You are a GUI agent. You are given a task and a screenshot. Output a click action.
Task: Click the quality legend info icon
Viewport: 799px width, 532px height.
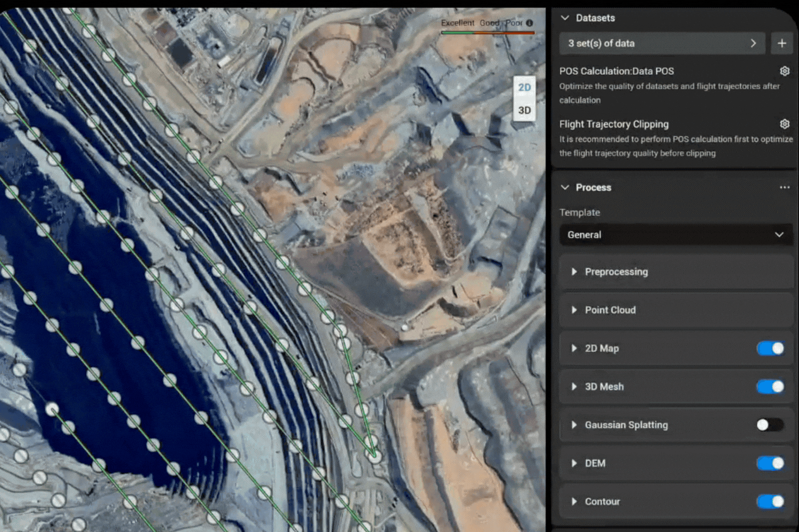[530, 23]
